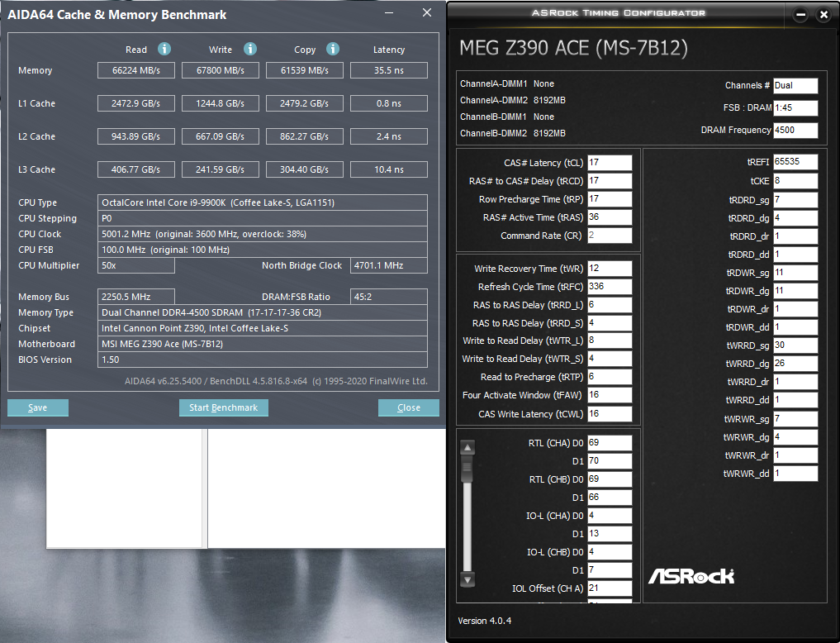Image resolution: width=840 pixels, height=643 pixels.
Task: Click the scroll down arrow in RTL panel
Action: (x=467, y=579)
